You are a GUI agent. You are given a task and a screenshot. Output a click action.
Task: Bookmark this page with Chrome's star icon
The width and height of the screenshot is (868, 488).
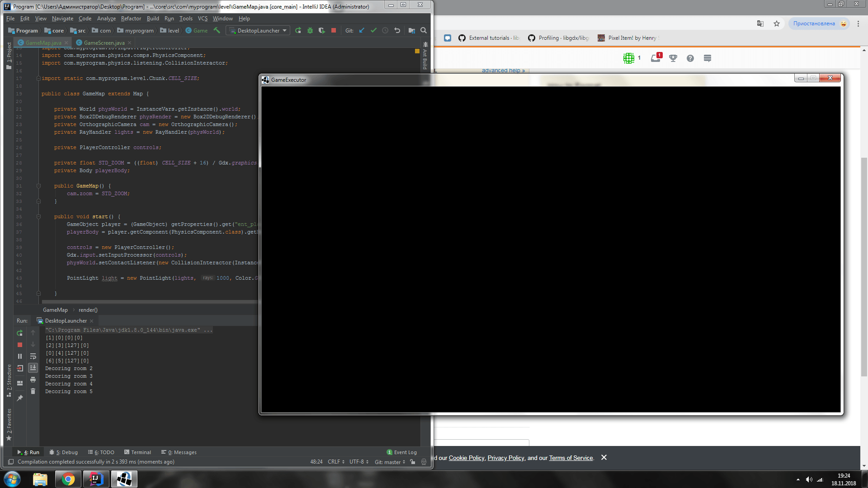click(x=777, y=23)
